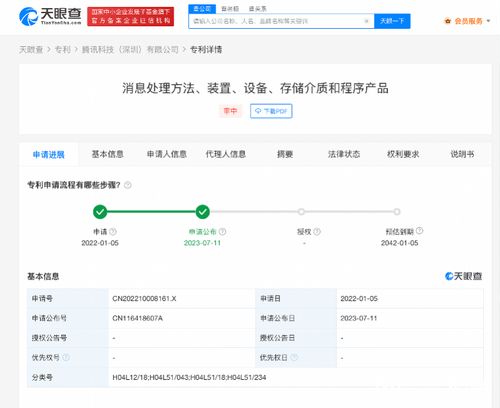Click the green check marker for 申请 step
Image resolution: width=500 pixels, height=408 pixels.
coord(100,212)
